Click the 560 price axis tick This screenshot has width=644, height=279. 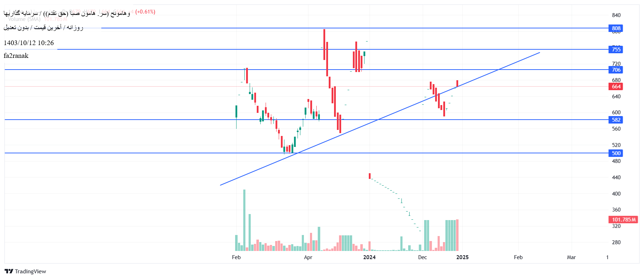[616, 129]
